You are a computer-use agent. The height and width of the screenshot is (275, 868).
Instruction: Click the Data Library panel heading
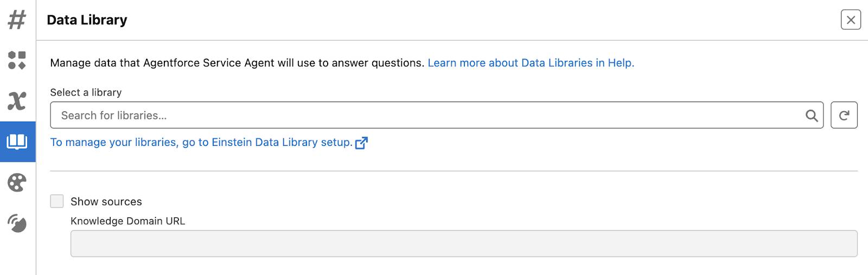pos(87,20)
